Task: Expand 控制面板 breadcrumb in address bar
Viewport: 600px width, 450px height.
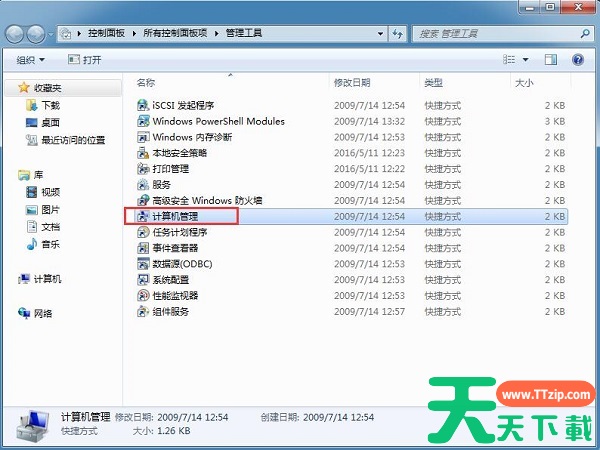Action: (x=137, y=34)
